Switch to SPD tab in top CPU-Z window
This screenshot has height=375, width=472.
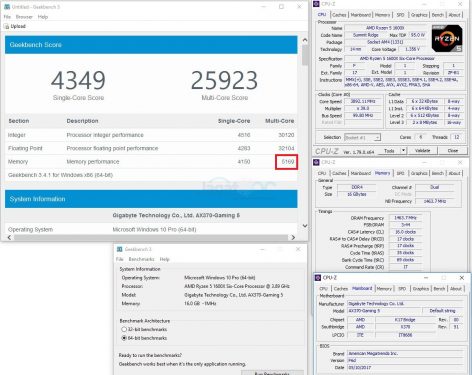point(400,15)
